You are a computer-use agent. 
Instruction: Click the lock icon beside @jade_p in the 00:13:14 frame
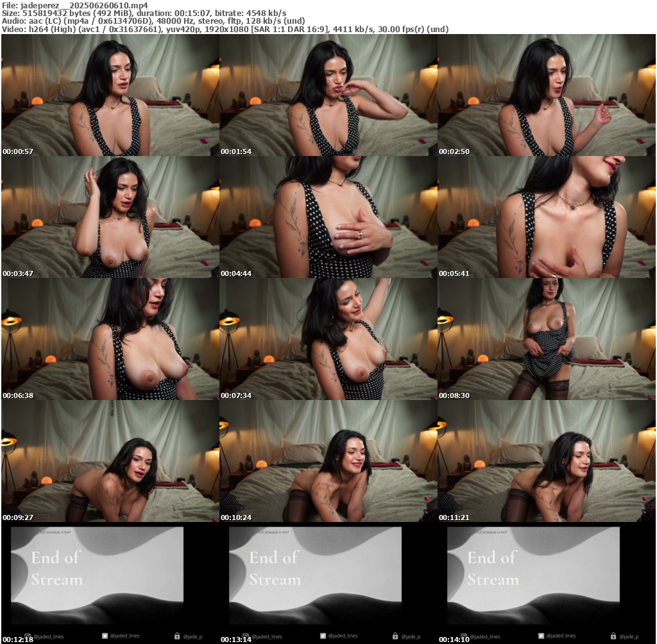click(395, 636)
